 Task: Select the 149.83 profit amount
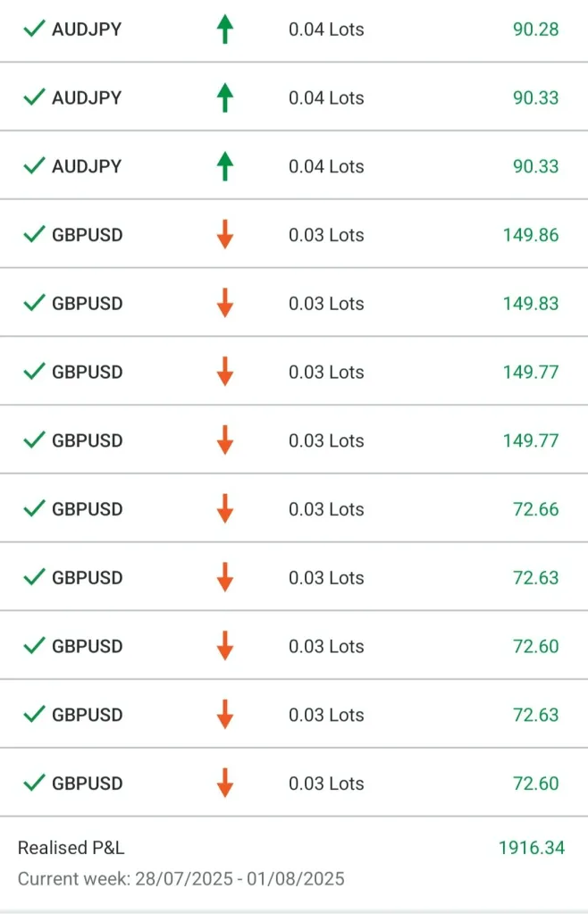point(531,304)
